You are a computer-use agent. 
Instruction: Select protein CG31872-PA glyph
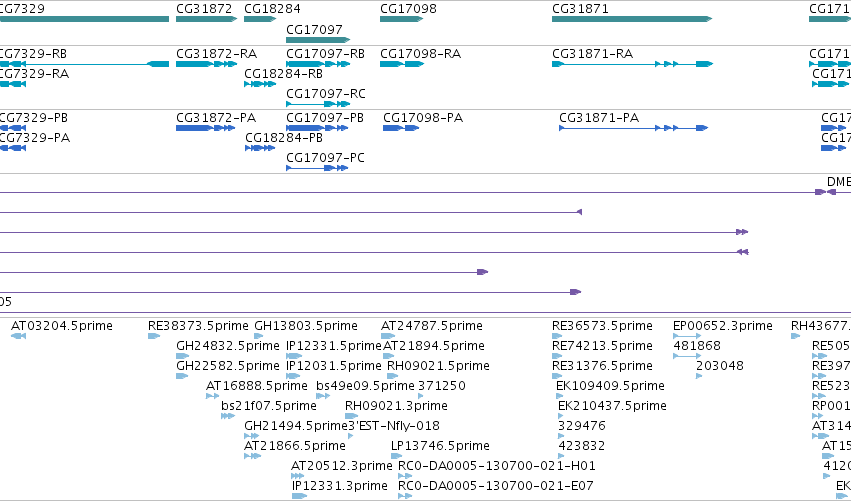click(206, 128)
